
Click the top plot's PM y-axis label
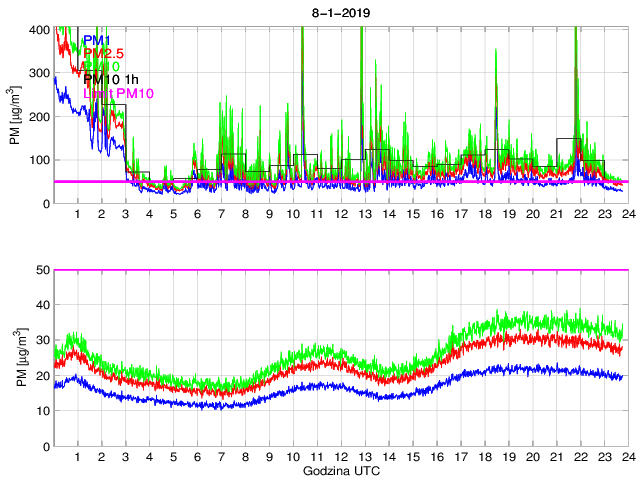(x=14, y=115)
